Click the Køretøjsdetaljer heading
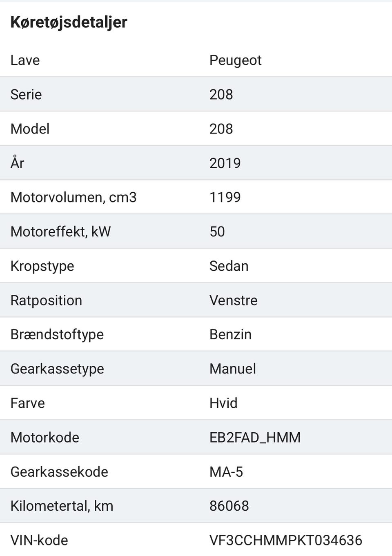This screenshot has height=556, width=392. (69, 22)
